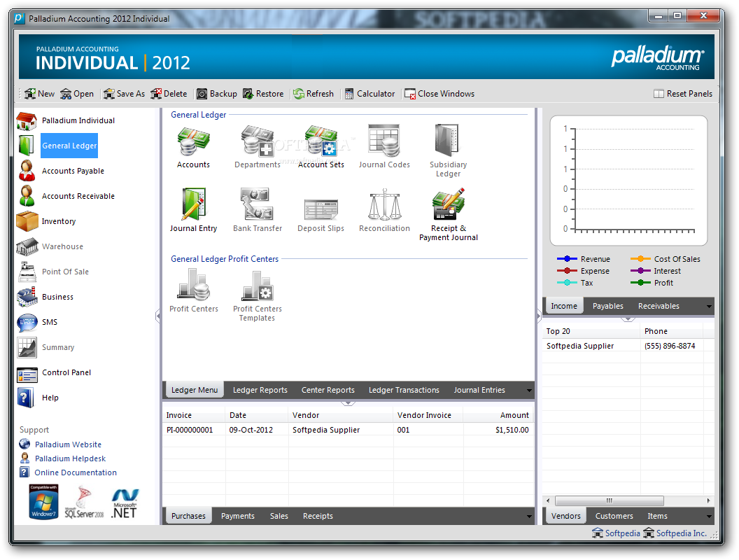Switch to the Items tab
Viewport: 739px width, 560px height.
click(657, 517)
